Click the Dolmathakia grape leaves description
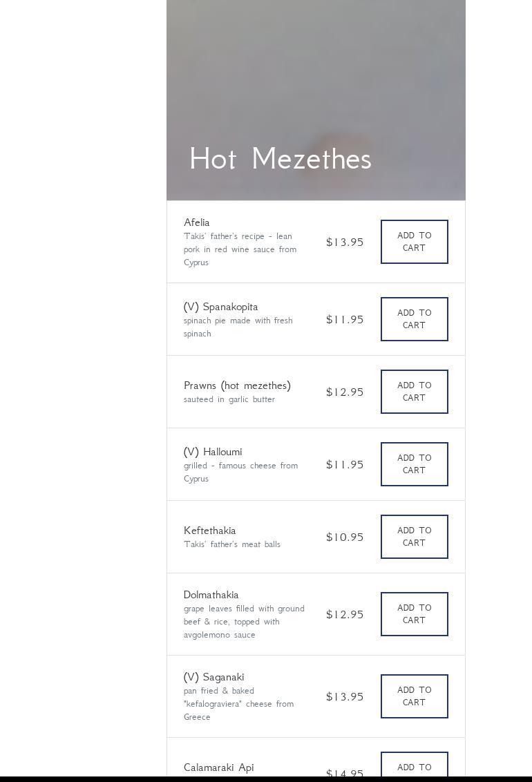This screenshot has width=532, height=782. pyautogui.click(x=244, y=622)
